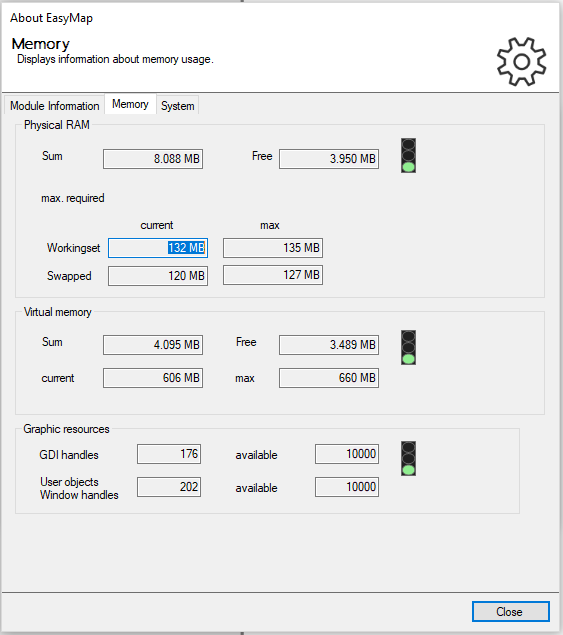
Task: Click the User objects Window handles field
Action: click(x=169, y=487)
